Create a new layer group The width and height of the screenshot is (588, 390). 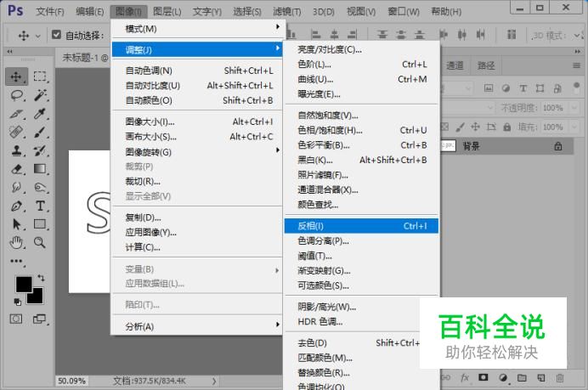pyautogui.click(x=522, y=377)
